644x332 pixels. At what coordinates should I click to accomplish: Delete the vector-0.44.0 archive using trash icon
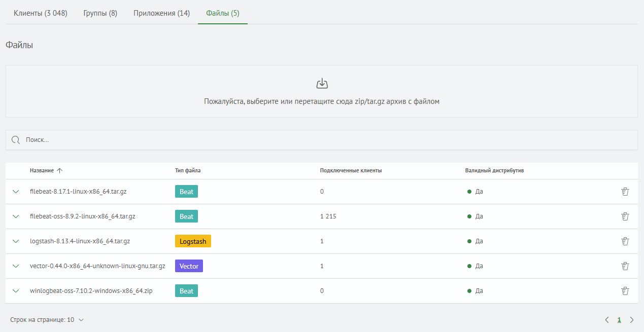(x=625, y=266)
